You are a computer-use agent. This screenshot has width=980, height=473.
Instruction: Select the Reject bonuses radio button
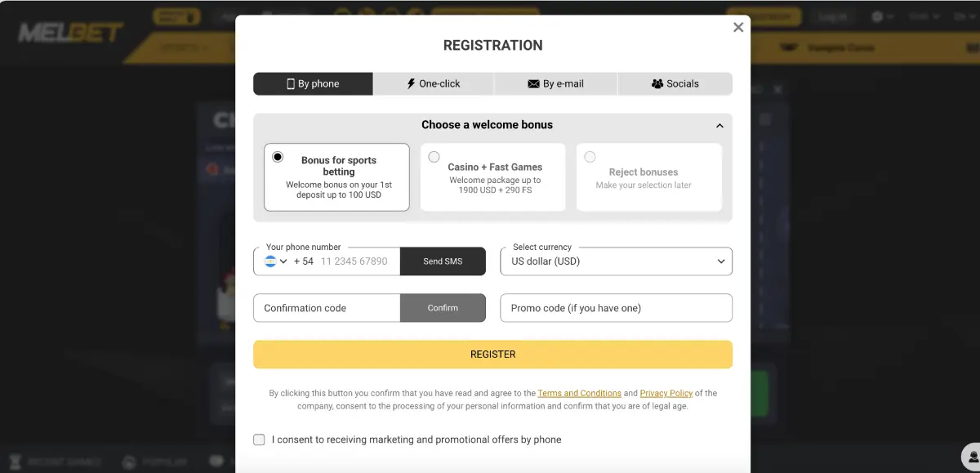pos(590,157)
